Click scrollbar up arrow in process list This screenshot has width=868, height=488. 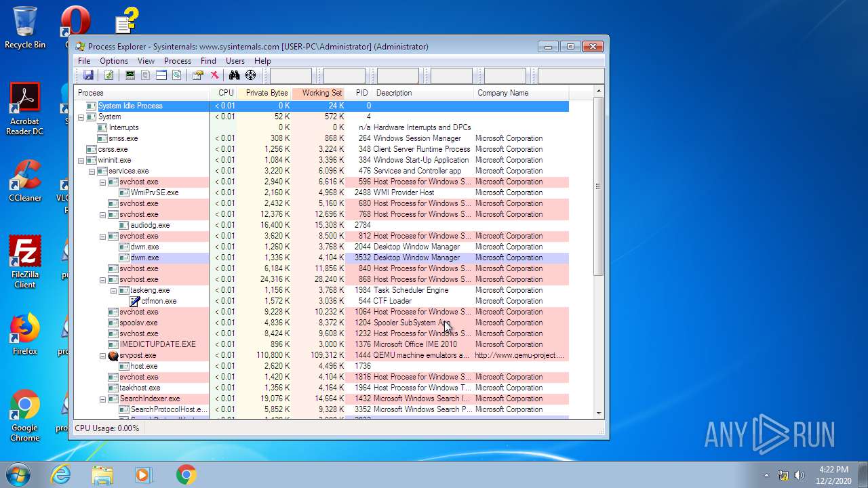pyautogui.click(x=599, y=91)
